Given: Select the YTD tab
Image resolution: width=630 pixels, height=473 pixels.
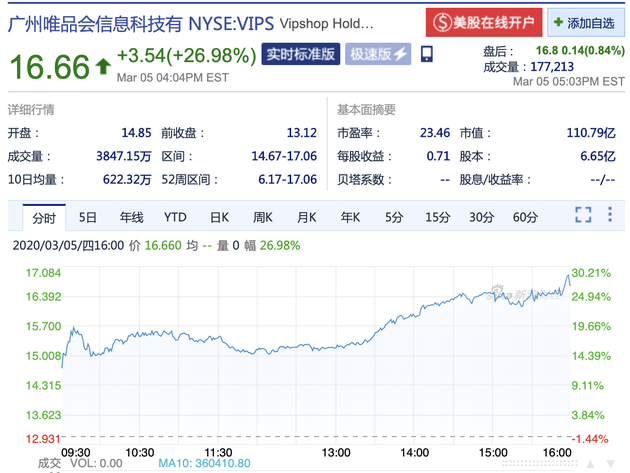Looking at the screenshot, I should pyautogui.click(x=175, y=217).
